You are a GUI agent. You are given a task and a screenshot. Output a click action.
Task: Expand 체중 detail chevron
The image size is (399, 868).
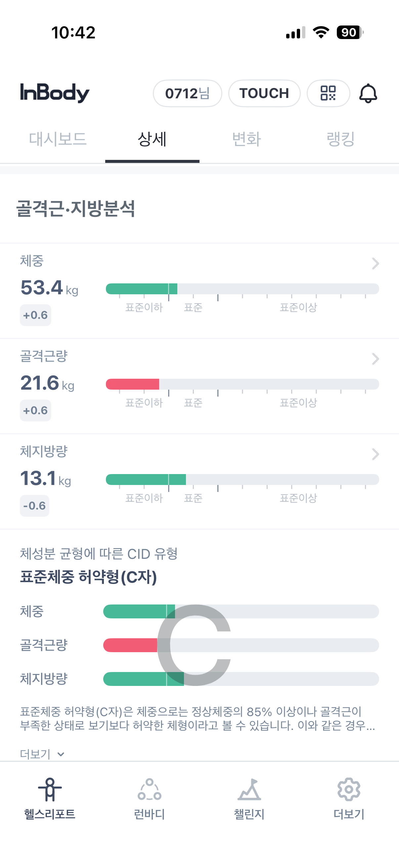(x=375, y=264)
